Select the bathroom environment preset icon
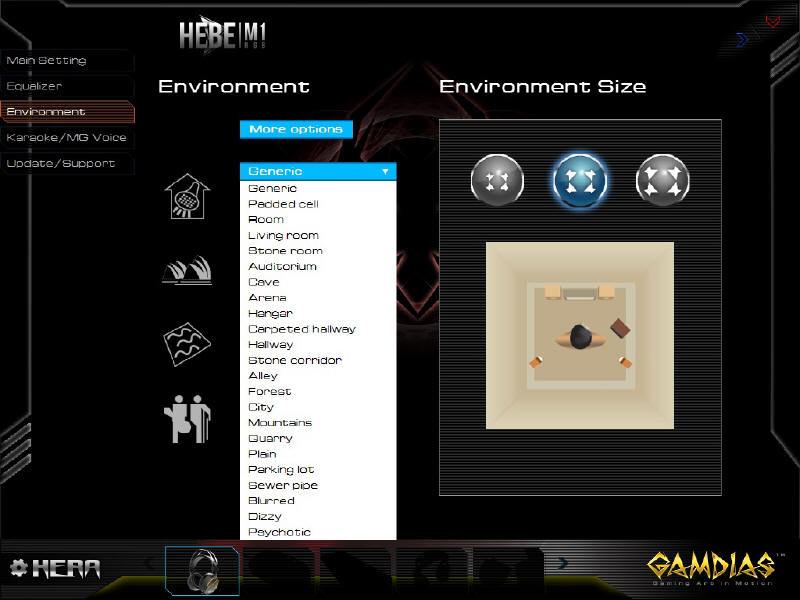The image size is (800, 600). coord(187,196)
